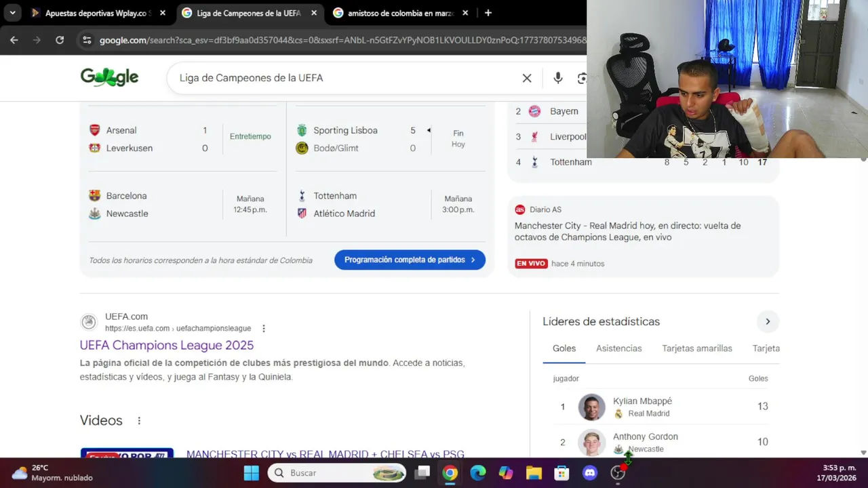This screenshot has height=488, width=868.
Task: Open the Tottenham vs Atlético Madrid match
Action: pyautogui.click(x=389, y=205)
